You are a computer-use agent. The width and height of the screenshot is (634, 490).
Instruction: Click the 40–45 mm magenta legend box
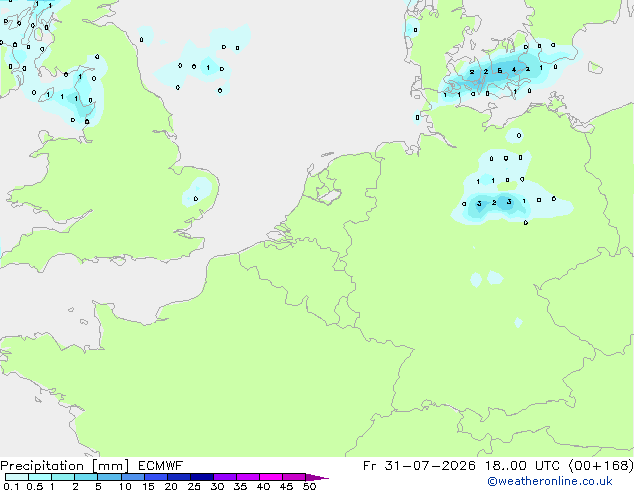click(x=271, y=477)
